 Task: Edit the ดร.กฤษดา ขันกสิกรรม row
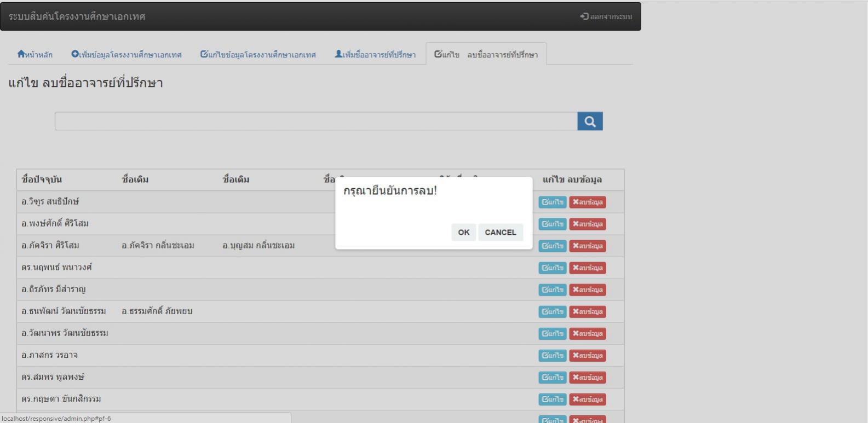click(553, 399)
